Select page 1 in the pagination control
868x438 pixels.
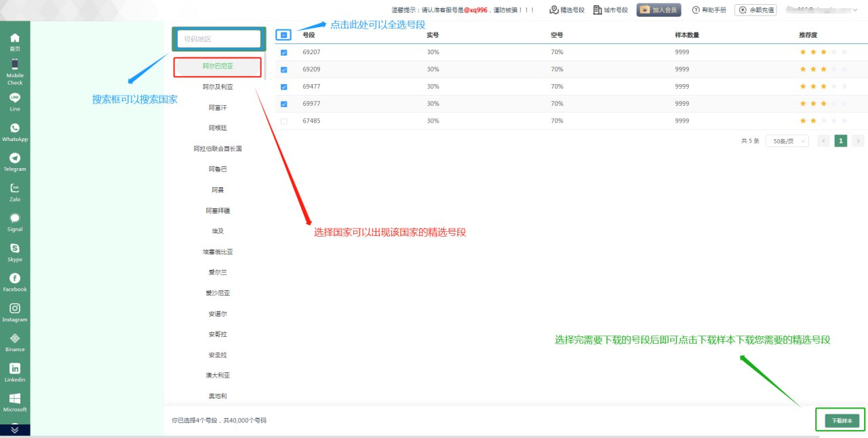pos(840,140)
